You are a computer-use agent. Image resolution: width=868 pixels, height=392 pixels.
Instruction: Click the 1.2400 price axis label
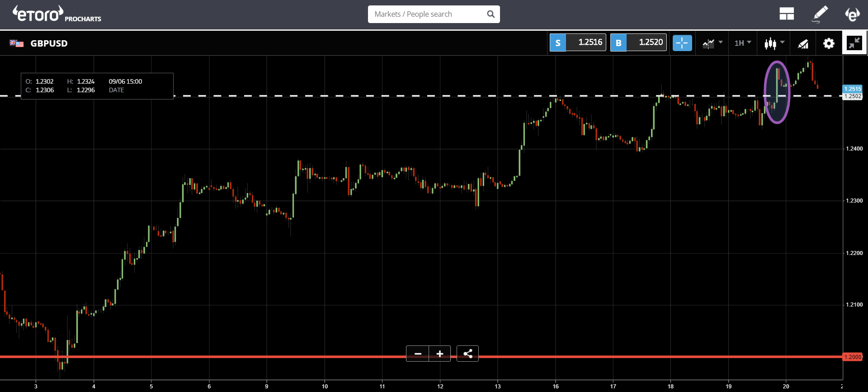point(854,149)
